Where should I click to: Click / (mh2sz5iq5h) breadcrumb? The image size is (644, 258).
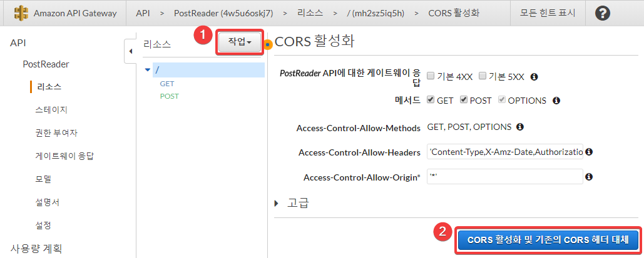coord(376,13)
